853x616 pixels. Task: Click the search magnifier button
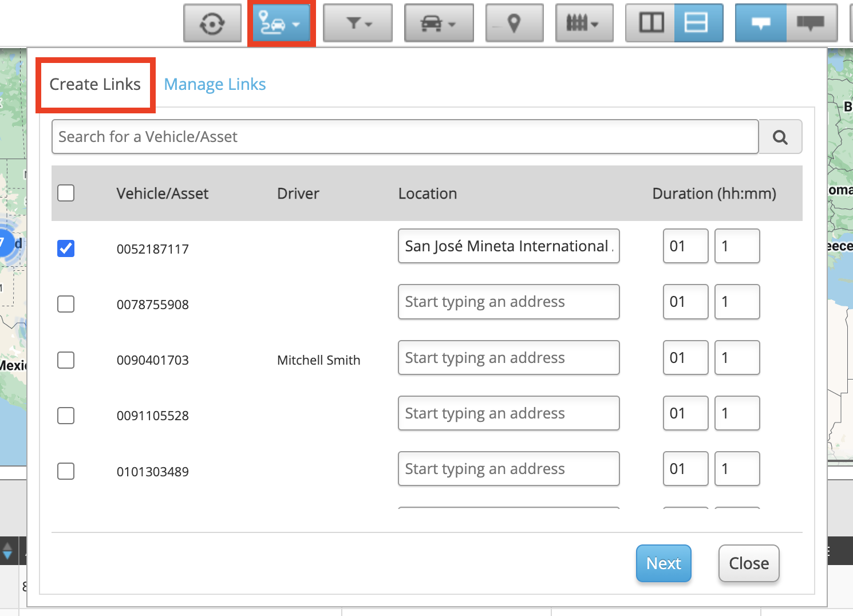point(780,137)
